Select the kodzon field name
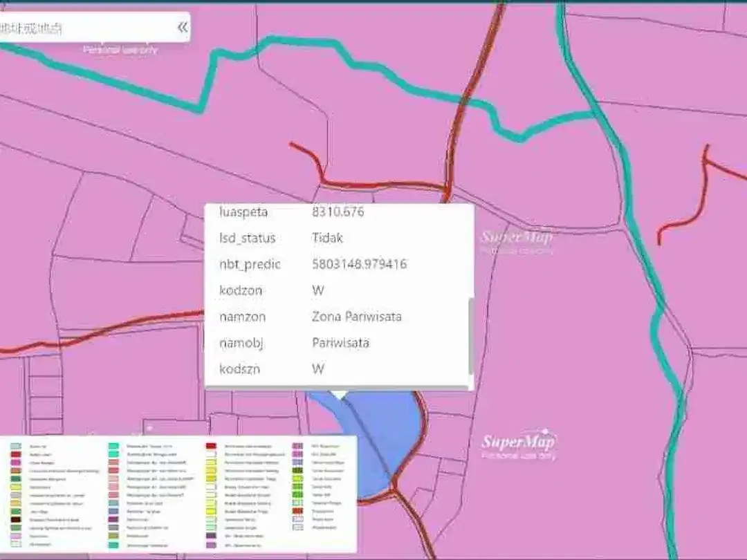Image resolution: width=747 pixels, height=560 pixels. click(241, 290)
